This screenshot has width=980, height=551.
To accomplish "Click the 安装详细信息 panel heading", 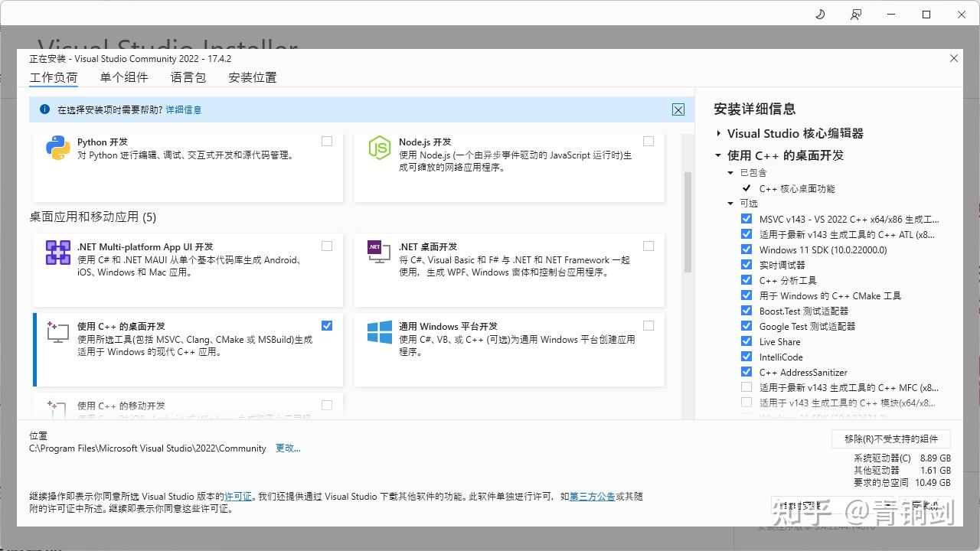I will pyautogui.click(x=755, y=109).
